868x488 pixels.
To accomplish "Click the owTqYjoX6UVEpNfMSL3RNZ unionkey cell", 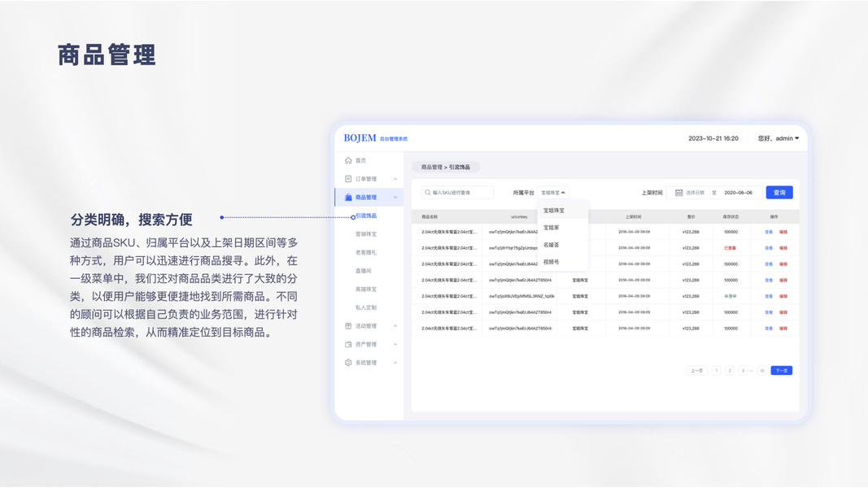I will pyautogui.click(x=521, y=296).
